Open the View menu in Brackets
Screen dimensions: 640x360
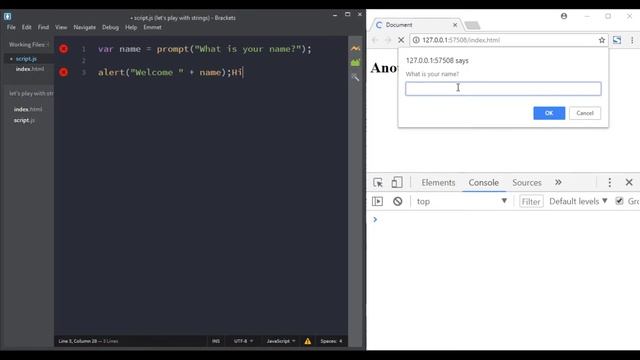click(61, 27)
